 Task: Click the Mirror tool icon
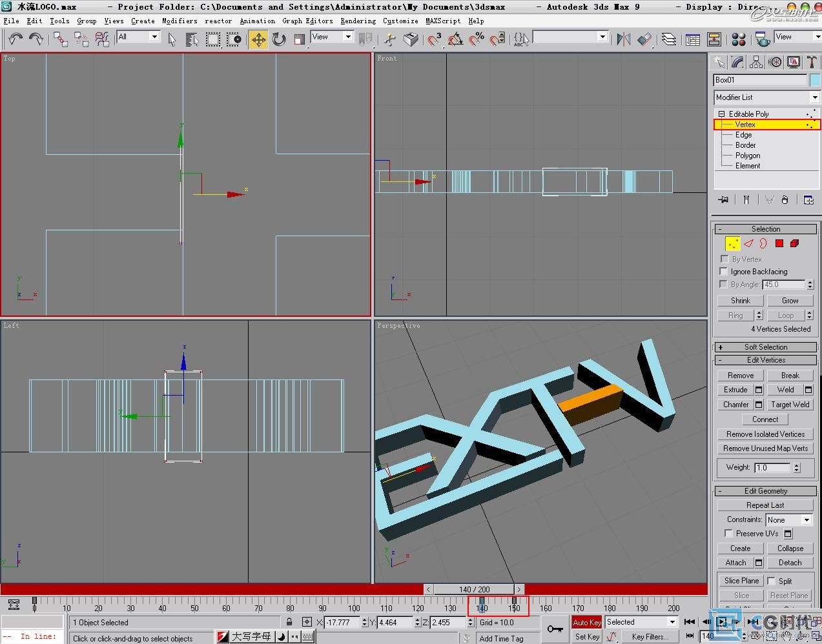623,39
